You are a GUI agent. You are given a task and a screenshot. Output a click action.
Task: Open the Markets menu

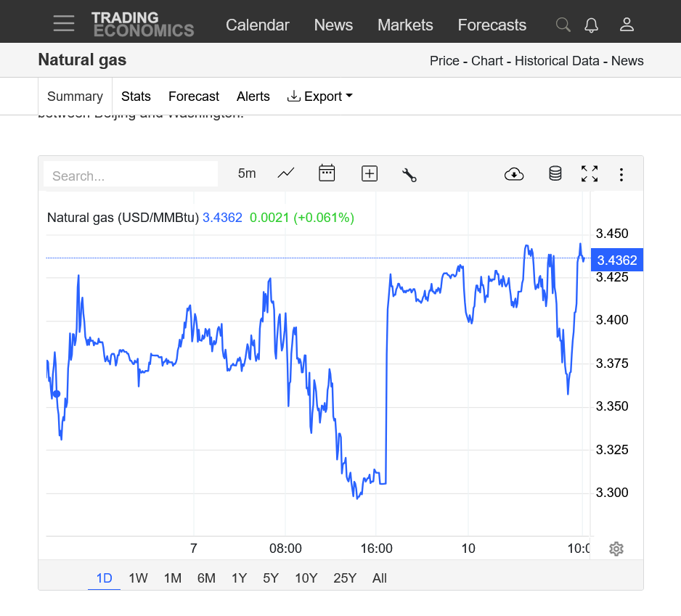(405, 25)
